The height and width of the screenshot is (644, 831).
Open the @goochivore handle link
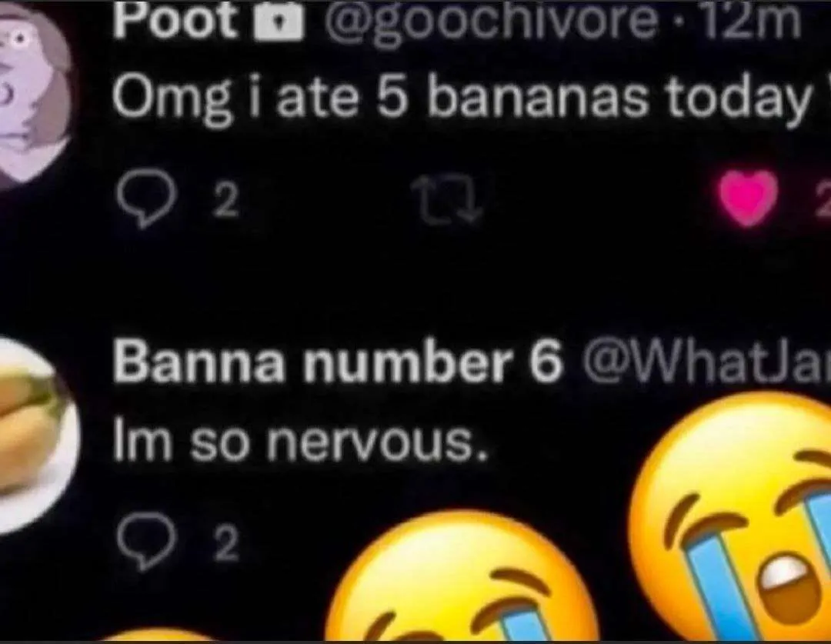(489, 22)
